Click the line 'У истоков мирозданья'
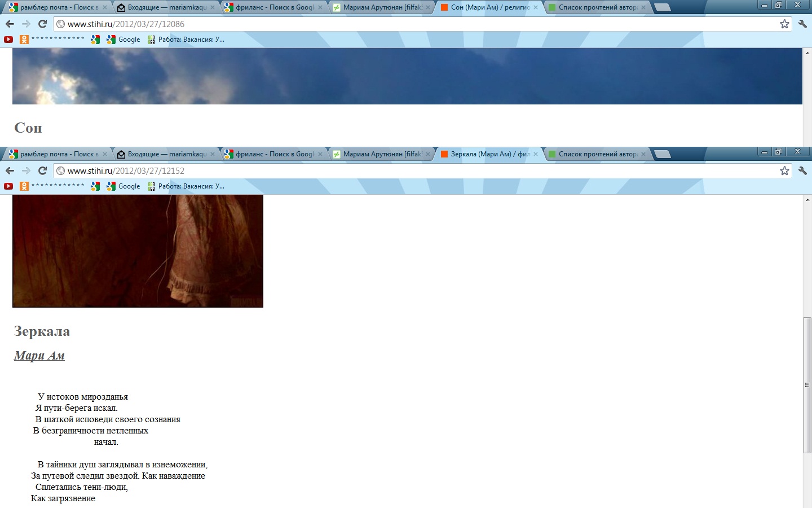The height and width of the screenshot is (508, 812). (83, 397)
